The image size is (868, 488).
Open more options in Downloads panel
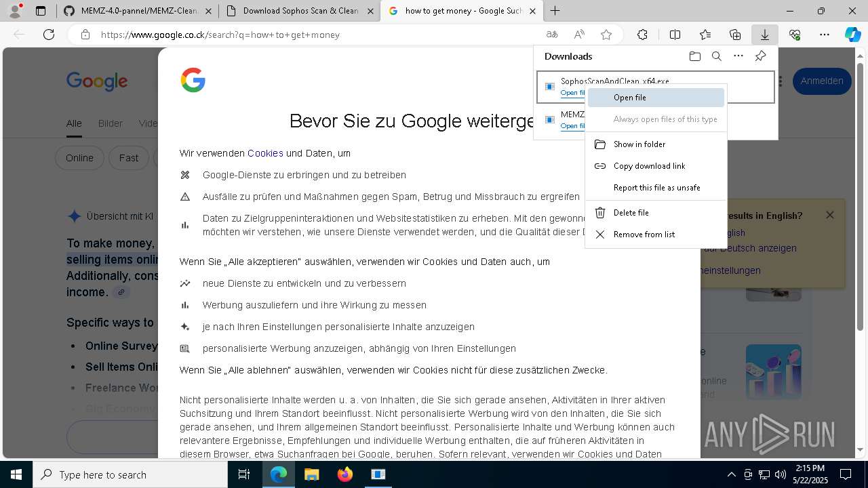point(738,56)
